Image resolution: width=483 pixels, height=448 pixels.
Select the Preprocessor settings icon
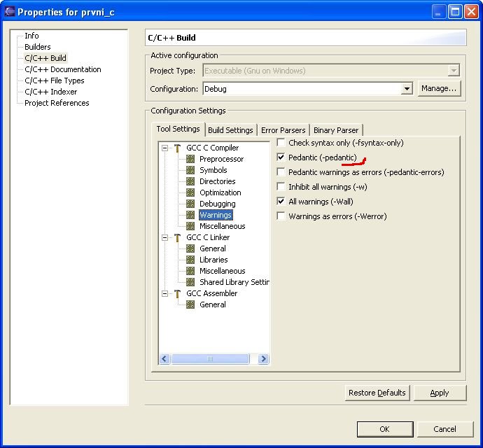190,159
